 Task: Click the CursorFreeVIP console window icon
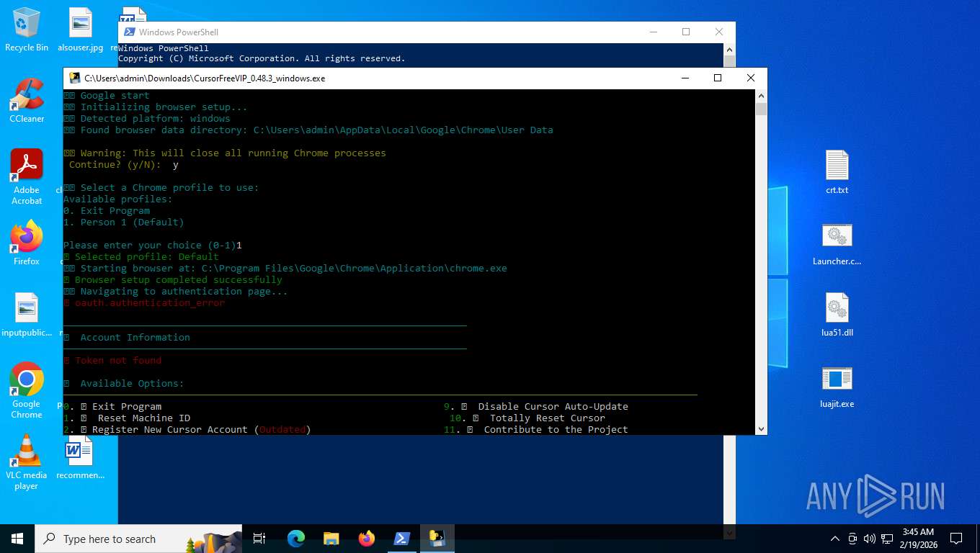[75, 78]
